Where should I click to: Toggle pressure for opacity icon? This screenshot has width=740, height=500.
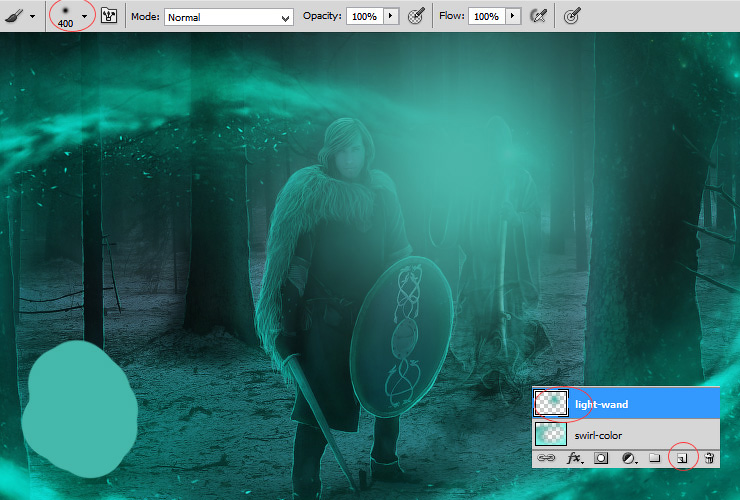point(416,16)
